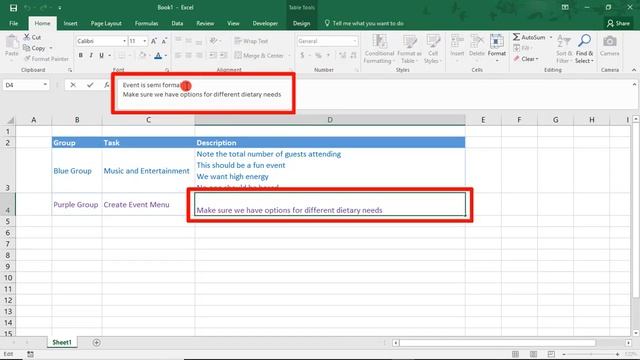Click the Orientation icon in Alignment group
This screenshot has width=640, height=360.
(x=213, y=41)
